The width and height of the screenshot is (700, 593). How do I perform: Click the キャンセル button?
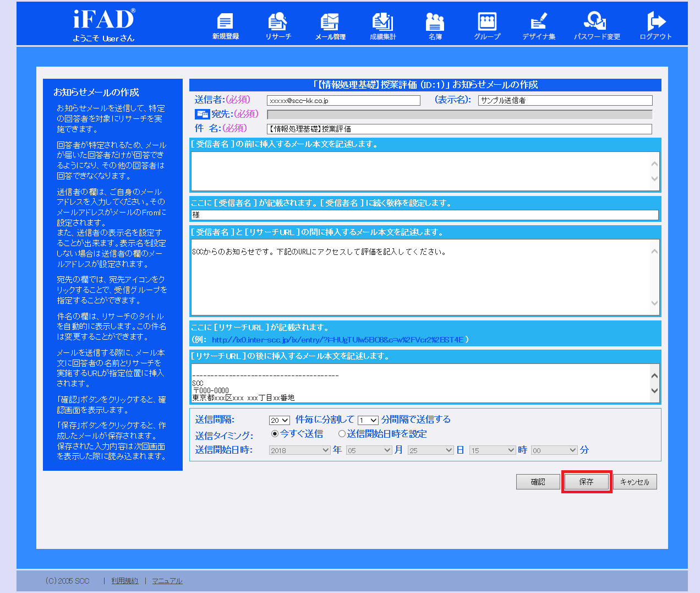(x=635, y=482)
